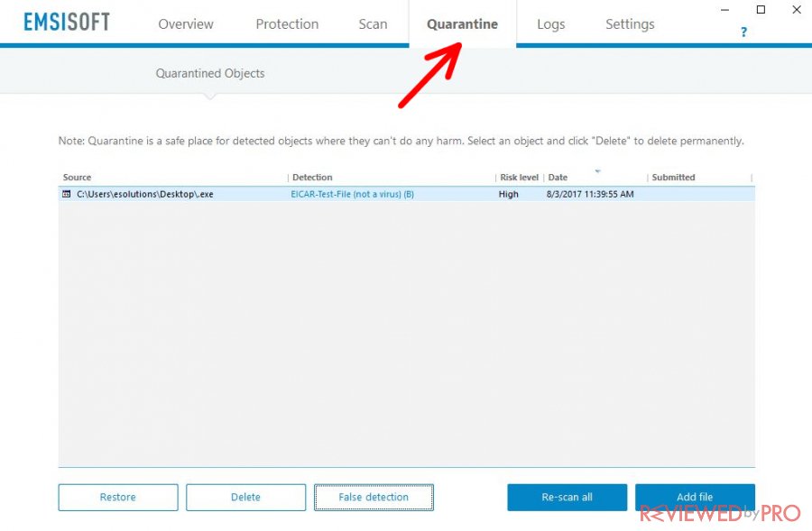Click the sort arrow above the Date column
This screenshot has width=812, height=531.
(597, 170)
